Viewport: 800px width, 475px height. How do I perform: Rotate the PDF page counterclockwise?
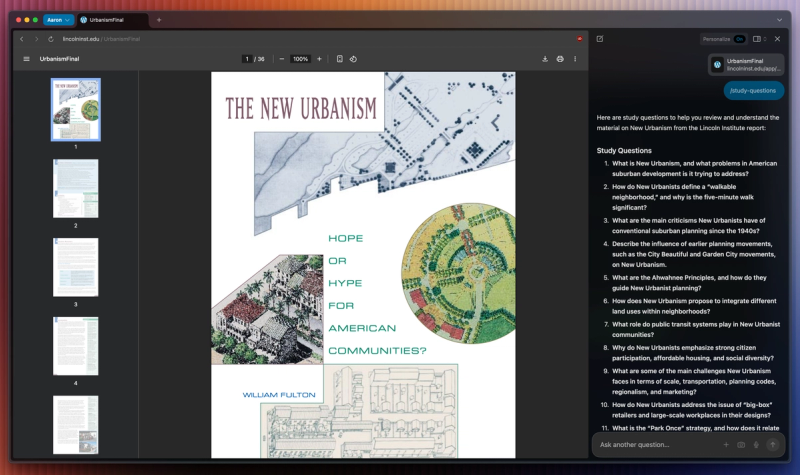tap(353, 59)
